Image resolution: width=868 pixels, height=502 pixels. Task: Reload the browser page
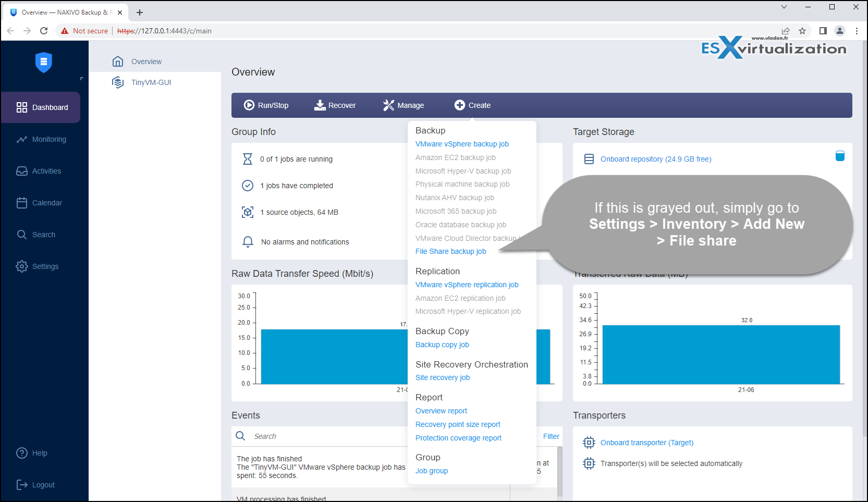44,31
